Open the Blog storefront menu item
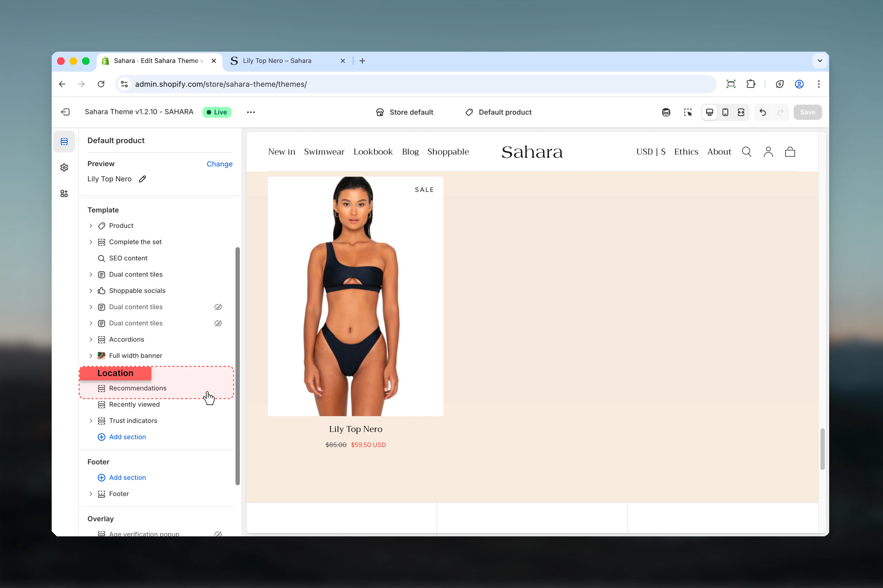This screenshot has height=588, width=883. click(410, 152)
